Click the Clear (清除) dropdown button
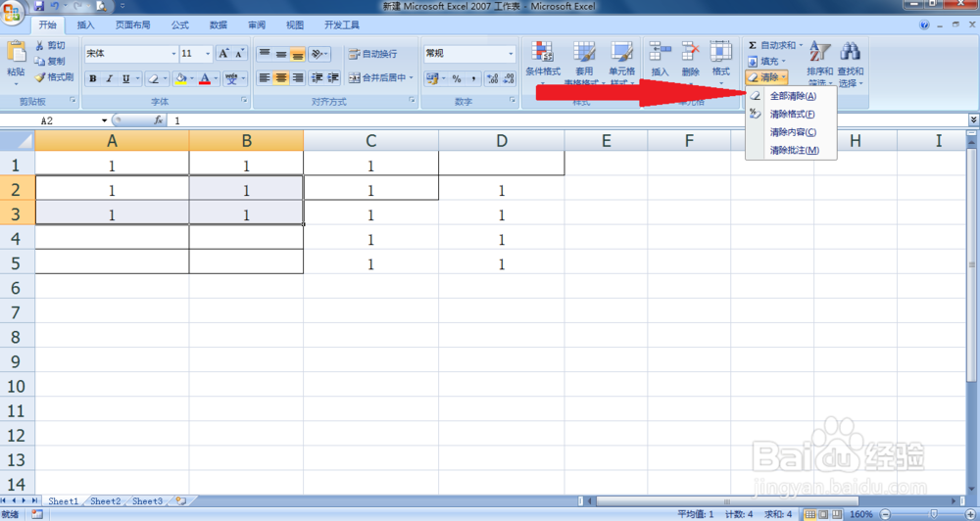Screen dimensions: 980x521 tap(767, 77)
